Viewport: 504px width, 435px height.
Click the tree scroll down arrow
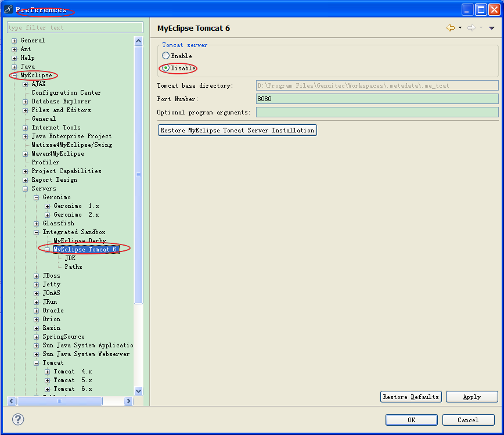point(139,391)
